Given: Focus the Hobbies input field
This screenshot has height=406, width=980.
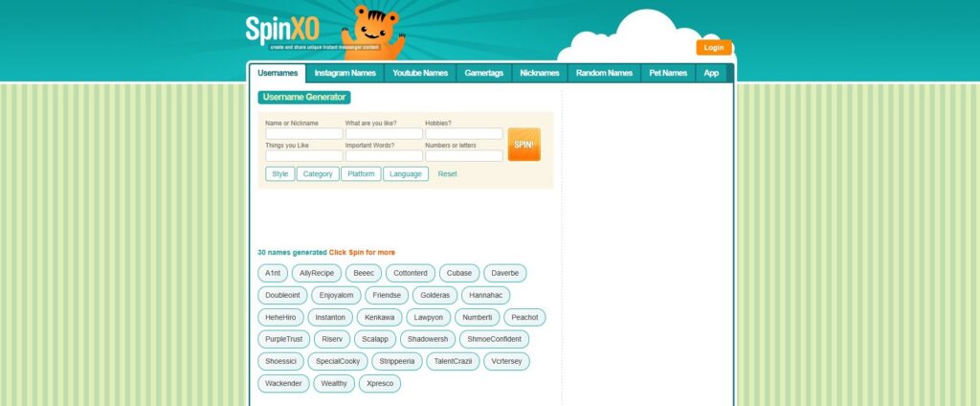Looking at the screenshot, I should [x=463, y=134].
